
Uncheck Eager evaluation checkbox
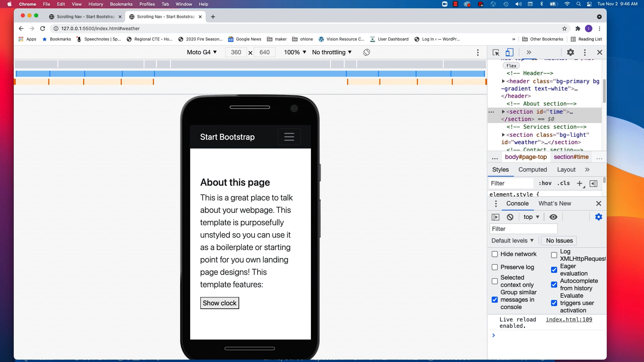[x=554, y=270]
